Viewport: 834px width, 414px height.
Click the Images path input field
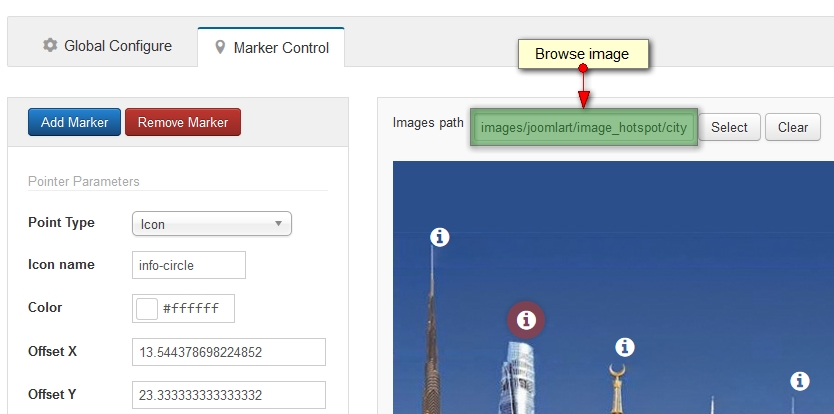[x=584, y=128]
